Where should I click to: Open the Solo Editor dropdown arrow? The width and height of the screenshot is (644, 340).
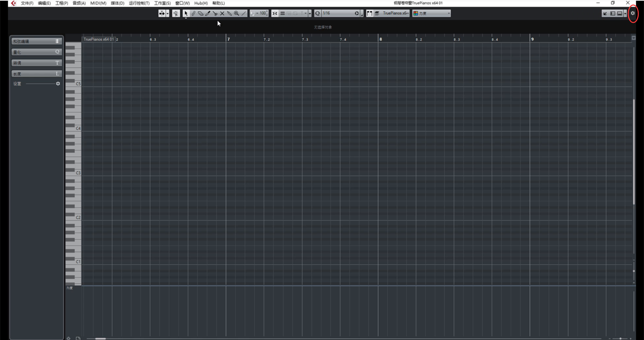168,13
